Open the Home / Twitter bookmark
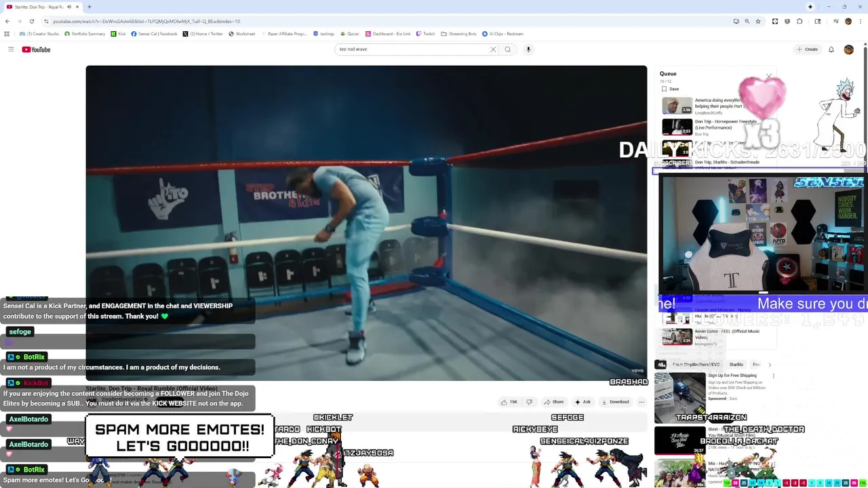This screenshot has width=868, height=488. pos(203,34)
